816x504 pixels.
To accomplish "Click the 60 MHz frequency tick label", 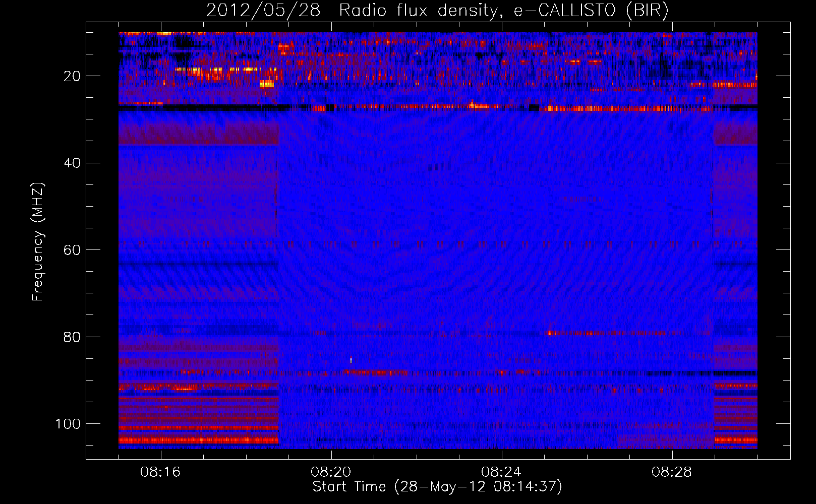I will pyautogui.click(x=72, y=250).
